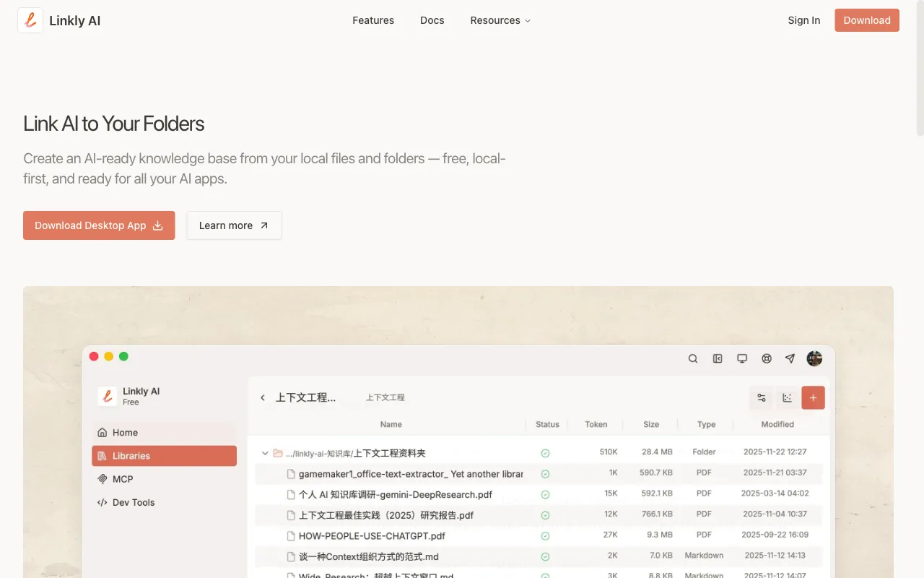Select Home in the app sidebar

point(164,433)
